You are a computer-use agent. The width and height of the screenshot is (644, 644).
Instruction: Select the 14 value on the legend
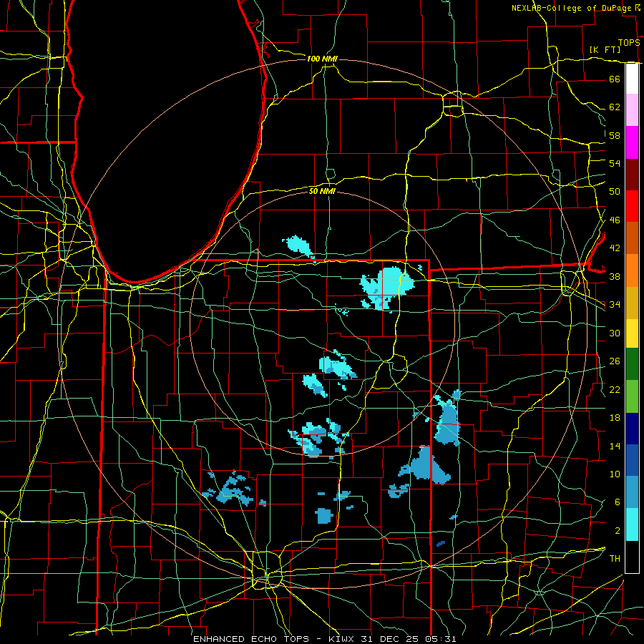pos(615,446)
